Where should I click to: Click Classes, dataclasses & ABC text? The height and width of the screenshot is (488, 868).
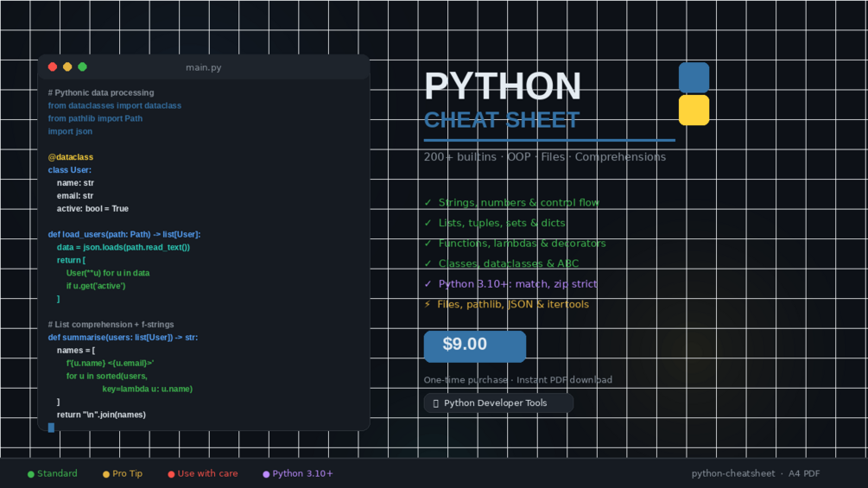[508, 264]
